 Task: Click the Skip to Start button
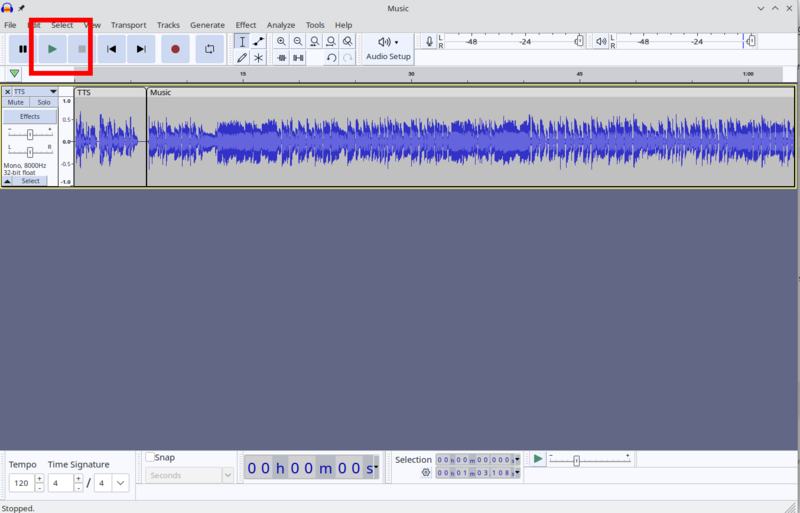(x=112, y=48)
